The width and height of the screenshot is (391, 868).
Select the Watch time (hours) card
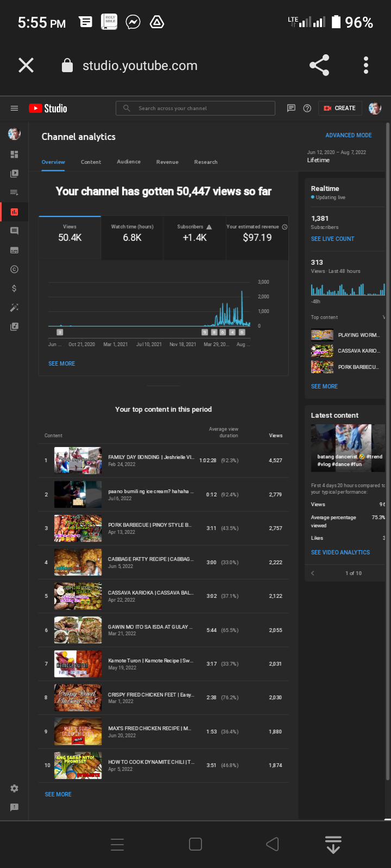[132, 238]
